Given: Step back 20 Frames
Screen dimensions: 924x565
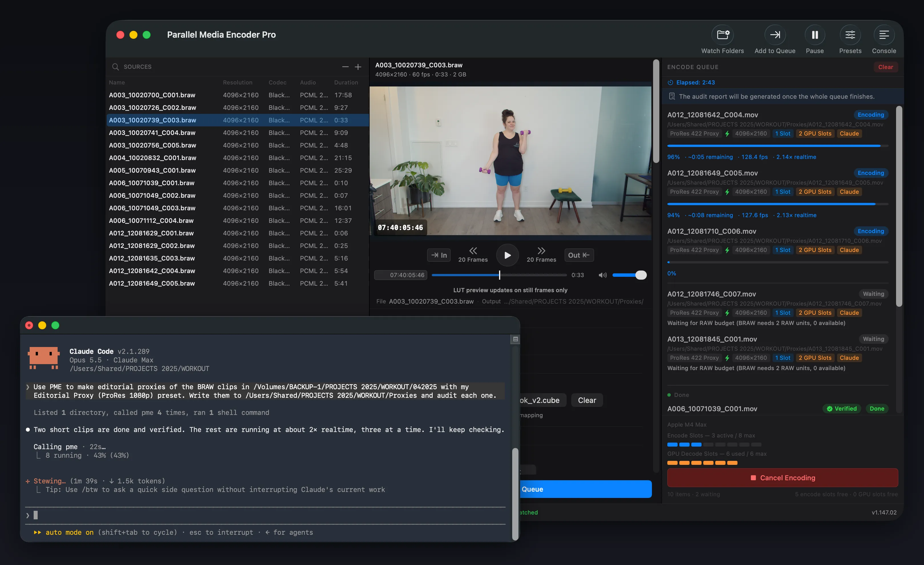Looking at the screenshot, I should click(x=473, y=255).
